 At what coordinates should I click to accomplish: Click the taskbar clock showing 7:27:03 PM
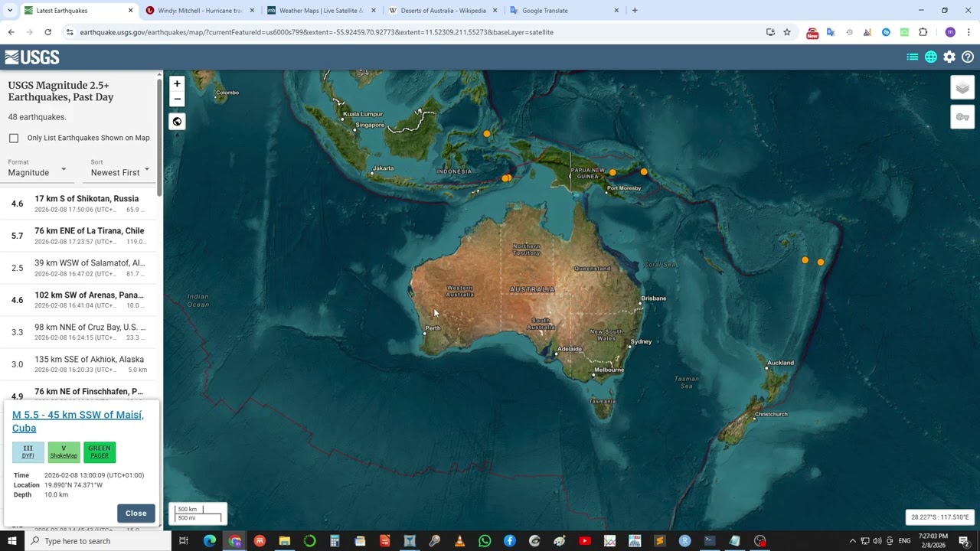[x=933, y=541]
